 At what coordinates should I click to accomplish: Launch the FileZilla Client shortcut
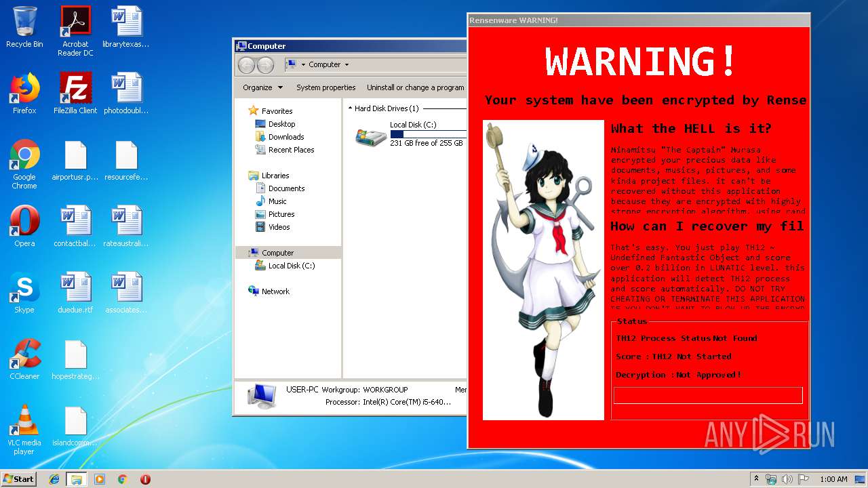point(75,94)
